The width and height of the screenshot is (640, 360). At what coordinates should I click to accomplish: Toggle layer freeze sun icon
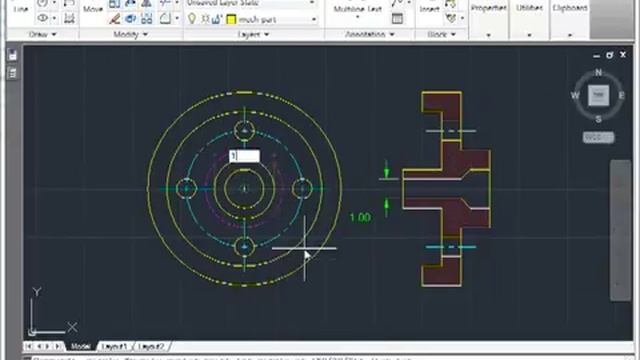(x=205, y=19)
